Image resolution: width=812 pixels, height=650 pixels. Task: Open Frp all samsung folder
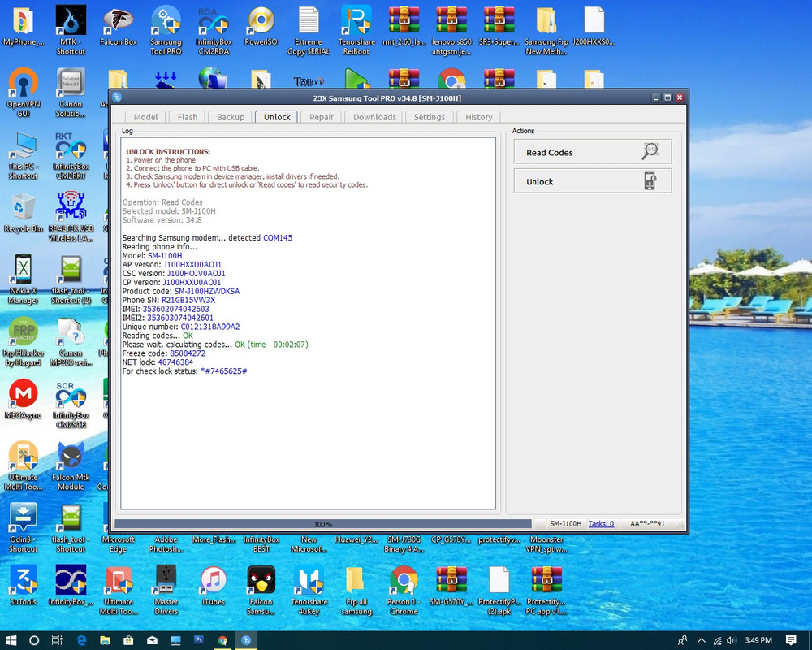point(356,589)
